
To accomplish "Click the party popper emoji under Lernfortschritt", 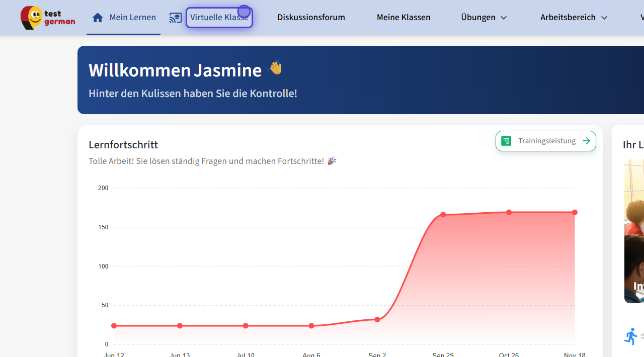I will coord(332,161).
